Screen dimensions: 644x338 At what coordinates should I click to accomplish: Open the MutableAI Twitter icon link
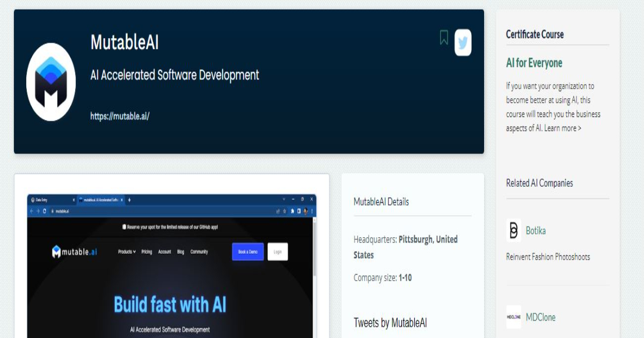[x=463, y=43]
